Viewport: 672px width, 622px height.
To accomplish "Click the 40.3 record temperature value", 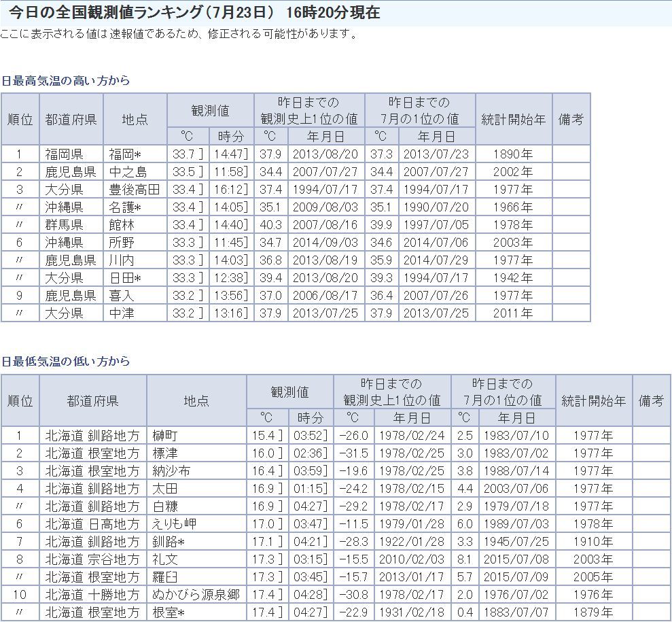I will pos(270,225).
